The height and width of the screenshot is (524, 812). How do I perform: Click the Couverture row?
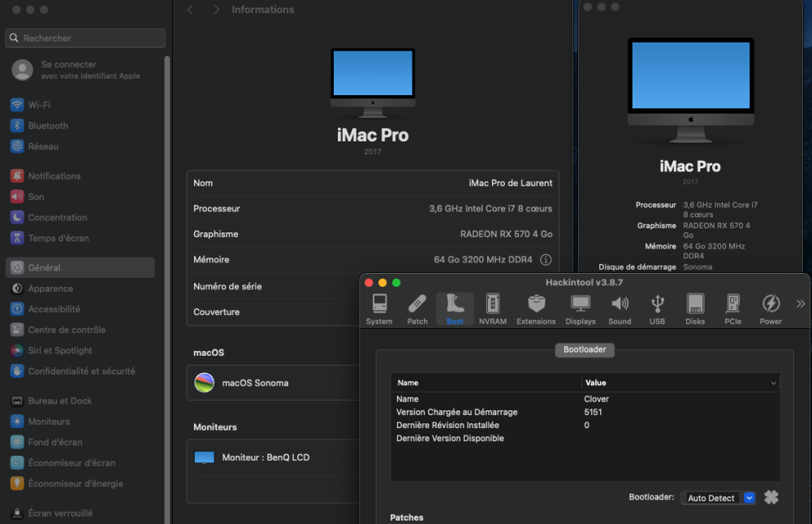(273, 312)
